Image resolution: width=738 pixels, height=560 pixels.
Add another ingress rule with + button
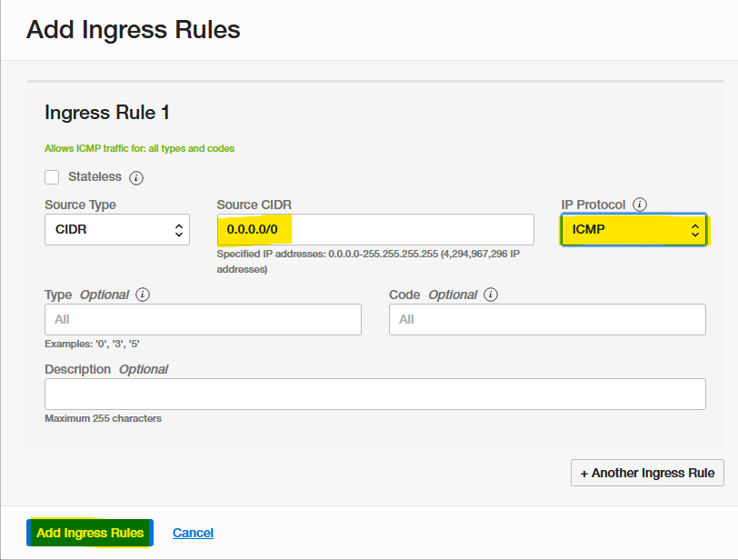coord(648,473)
